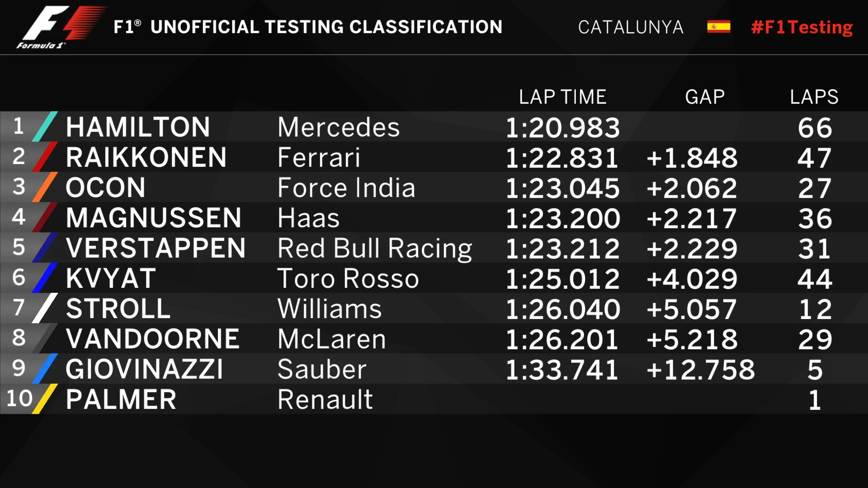Click Force India orange team stripe

click(45, 187)
